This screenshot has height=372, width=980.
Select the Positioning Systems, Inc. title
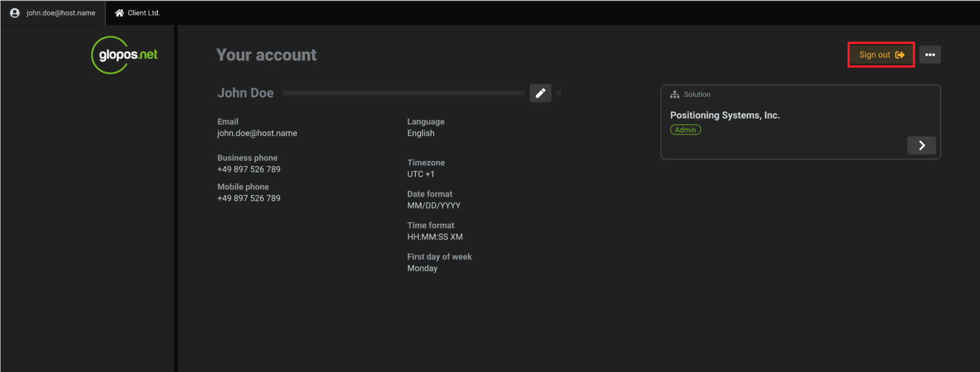(x=724, y=115)
